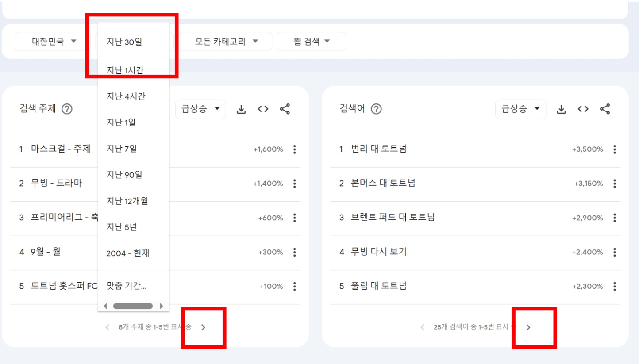Open the three-dot menu for 번리 대 토트넘

point(614,149)
